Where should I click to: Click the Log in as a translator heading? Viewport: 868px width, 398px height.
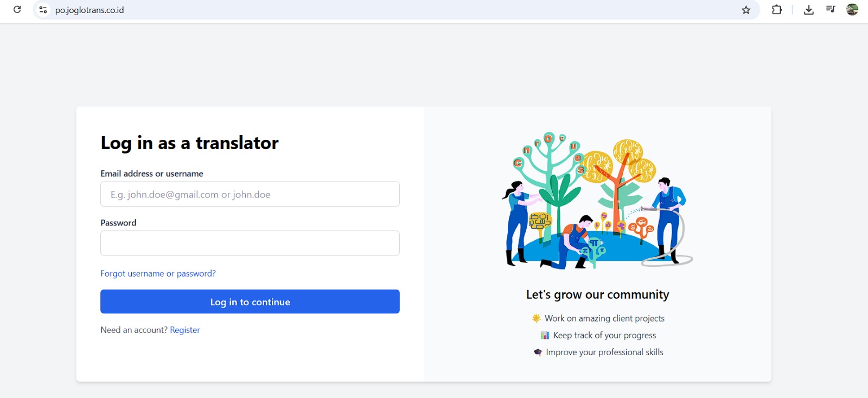pos(189,143)
